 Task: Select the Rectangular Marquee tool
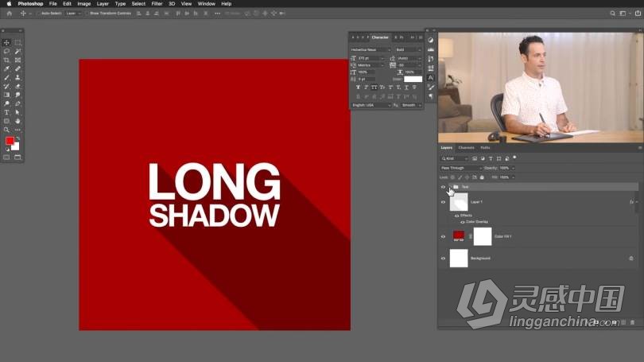point(17,42)
